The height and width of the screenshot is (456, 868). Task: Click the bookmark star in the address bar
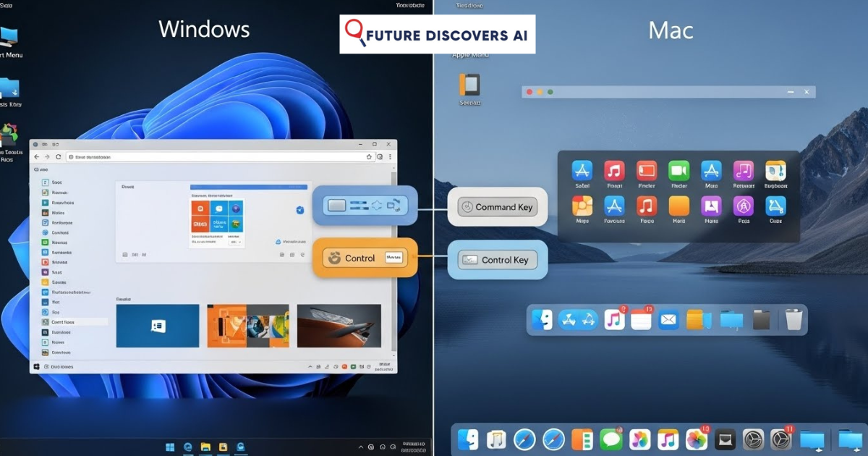(x=369, y=156)
